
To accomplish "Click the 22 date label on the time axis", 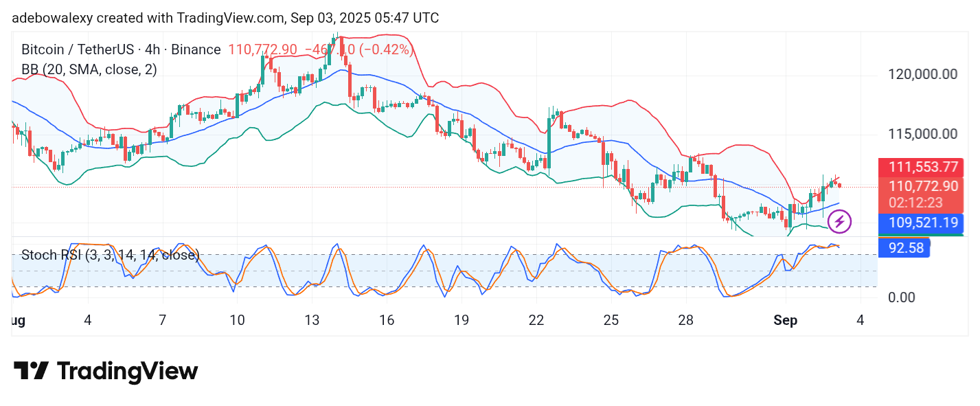I will coord(536,320).
